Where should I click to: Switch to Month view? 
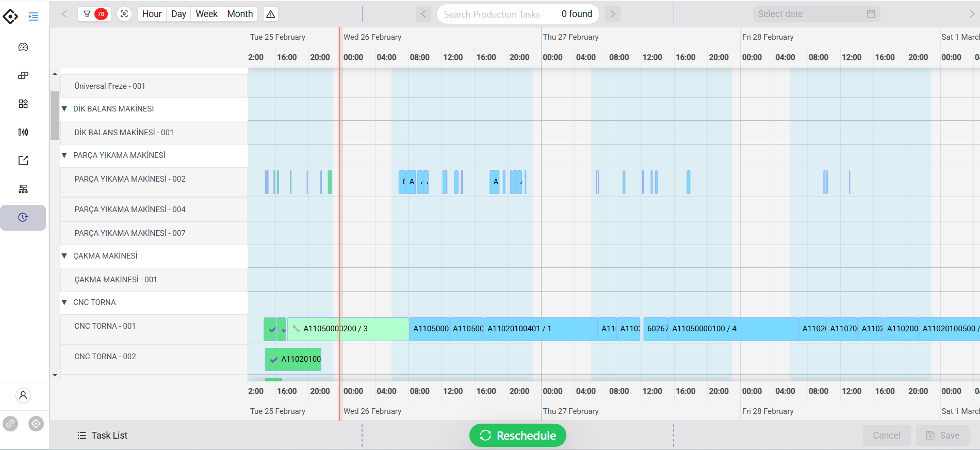[x=240, y=14]
